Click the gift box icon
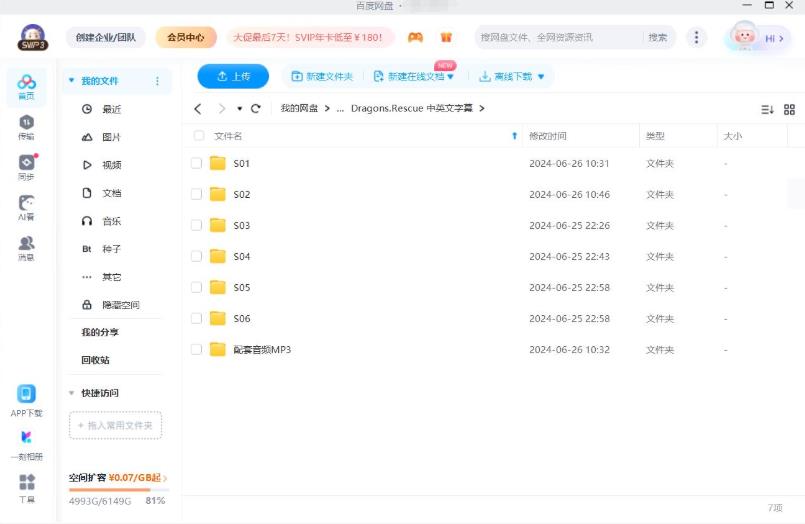Screen dimensions: 805x524 pyautogui.click(x=446, y=37)
